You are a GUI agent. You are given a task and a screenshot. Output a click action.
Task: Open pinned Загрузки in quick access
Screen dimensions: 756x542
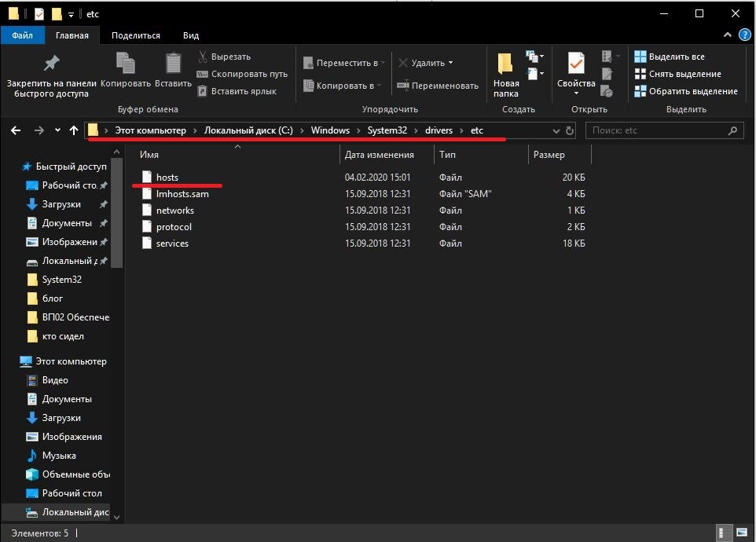[x=66, y=203]
